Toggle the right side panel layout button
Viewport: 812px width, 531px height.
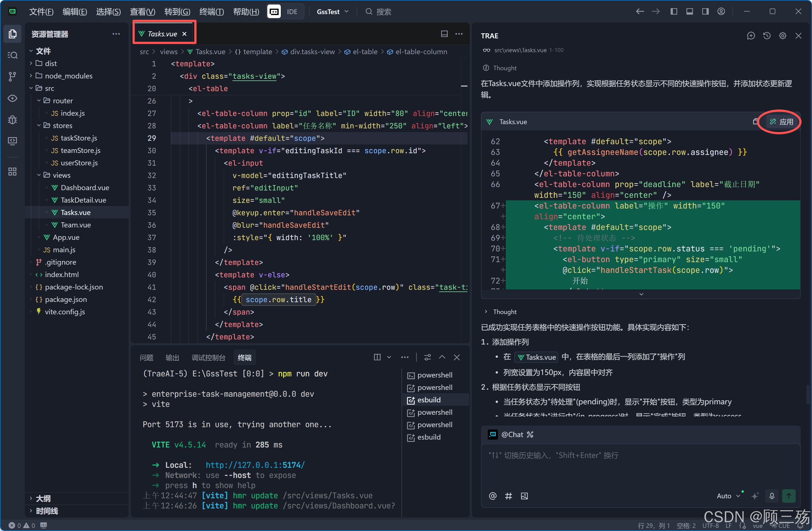pos(705,12)
